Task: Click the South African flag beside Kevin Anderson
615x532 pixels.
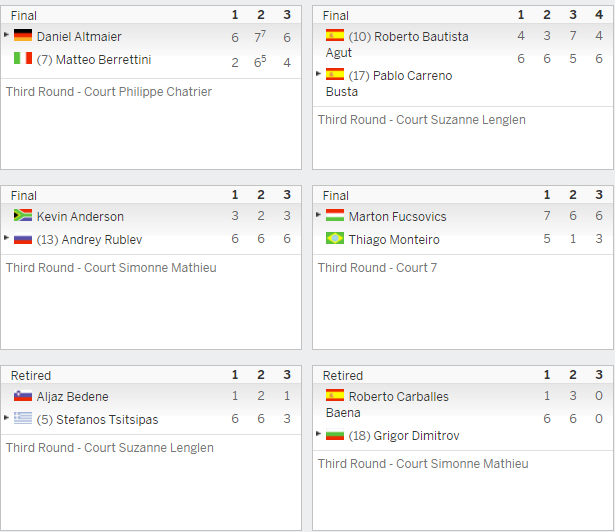Action: click(23, 215)
